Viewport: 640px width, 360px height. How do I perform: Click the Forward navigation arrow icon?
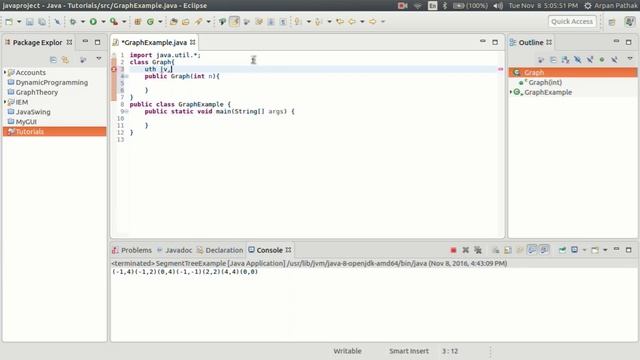point(373,22)
